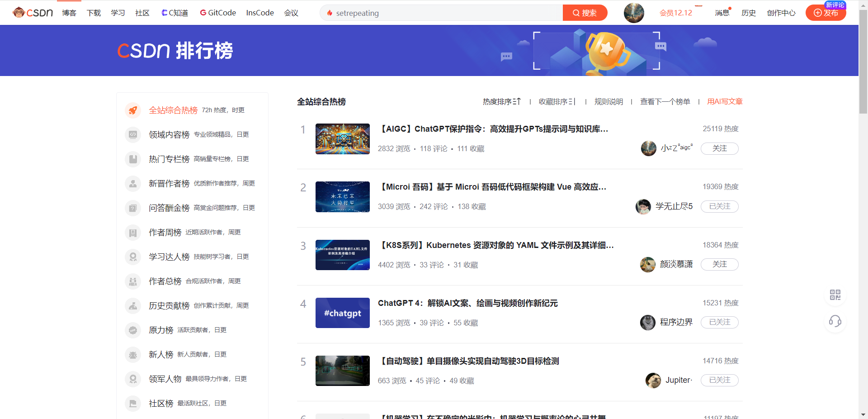Click the 问答酬金榜 icon
Image resolution: width=868 pixels, height=419 pixels.
click(133, 208)
